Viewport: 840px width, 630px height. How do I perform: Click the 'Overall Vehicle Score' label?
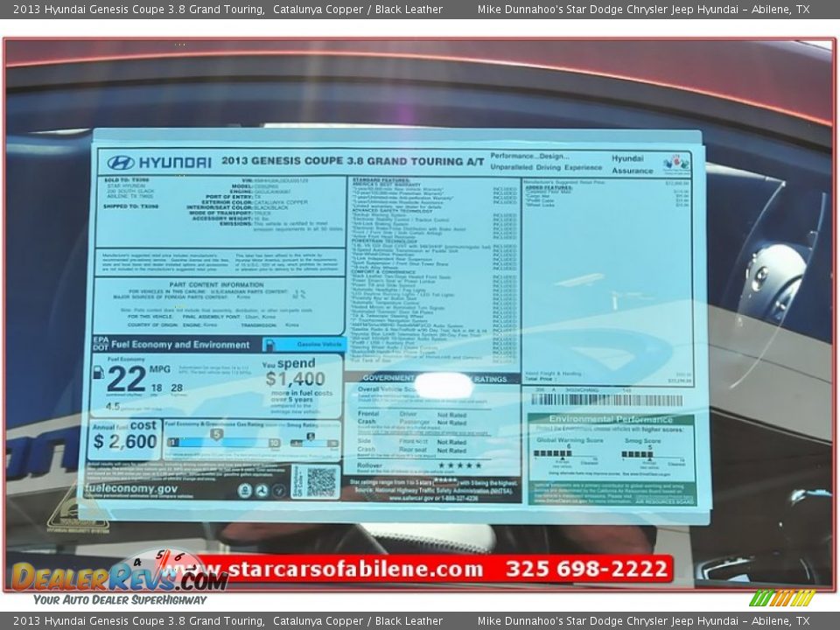pyautogui.click(x=386, y=388)
